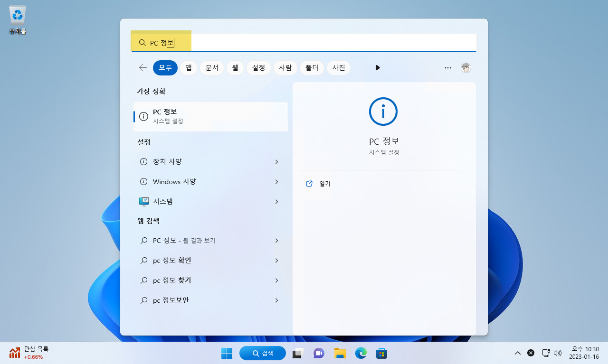
Task: Launch Microsoft Edge from the taskbar
Action: tap(361, 353)
